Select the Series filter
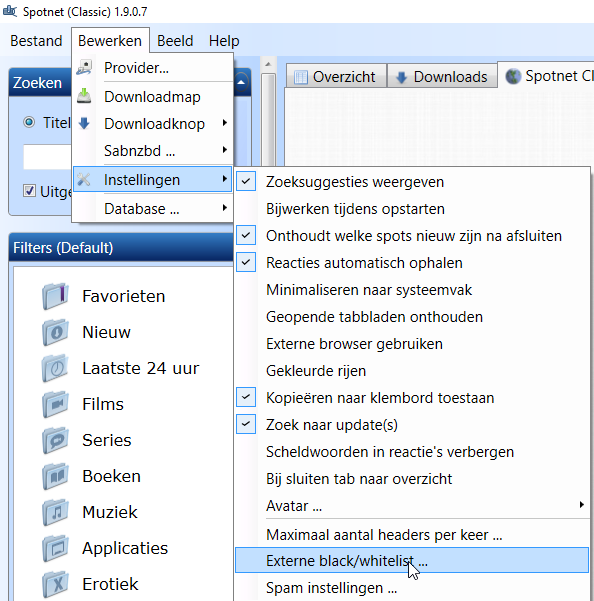 pos(107,440)
